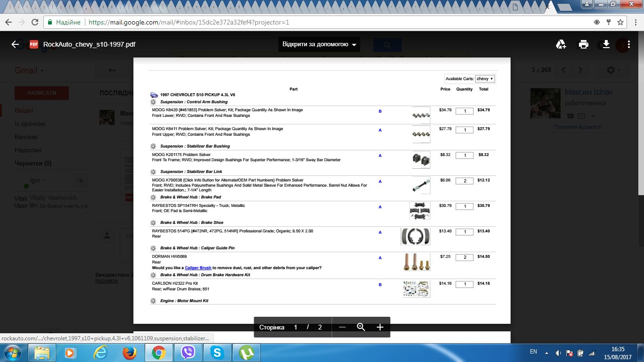Zoom in with the plus button
The height and width of the screenshot is (362, 644).
click(380, 327)
